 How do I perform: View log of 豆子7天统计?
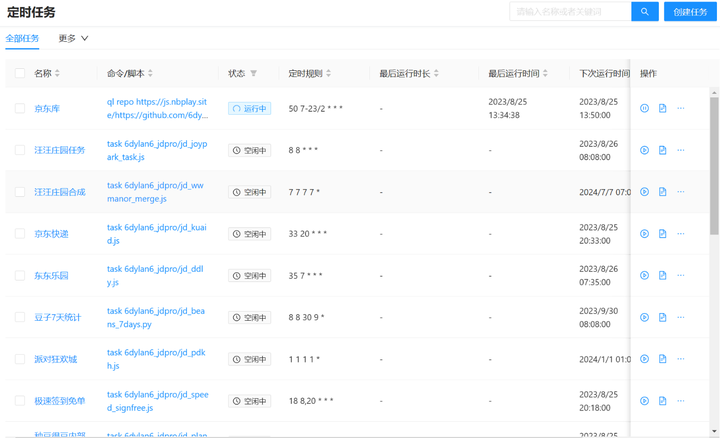pyautogui.click(x=662, y=317)
